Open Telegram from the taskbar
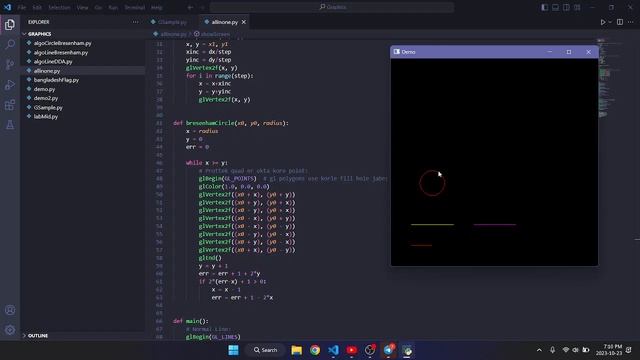Viewport: 640px width, 360px height. click(388, 350)
